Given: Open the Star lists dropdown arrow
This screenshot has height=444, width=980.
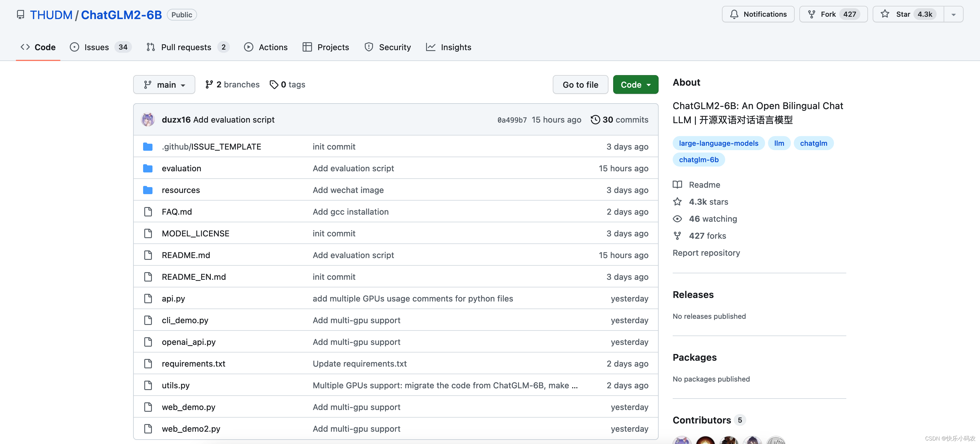Looking at the screenshot, I should tap(953, 14).
